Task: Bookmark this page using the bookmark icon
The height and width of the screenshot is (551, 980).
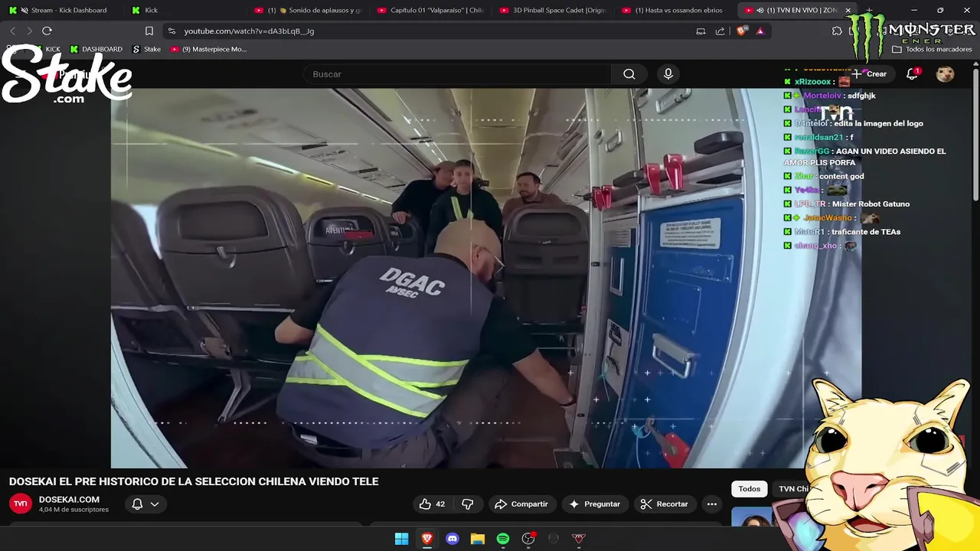Action: coord(149,31)
